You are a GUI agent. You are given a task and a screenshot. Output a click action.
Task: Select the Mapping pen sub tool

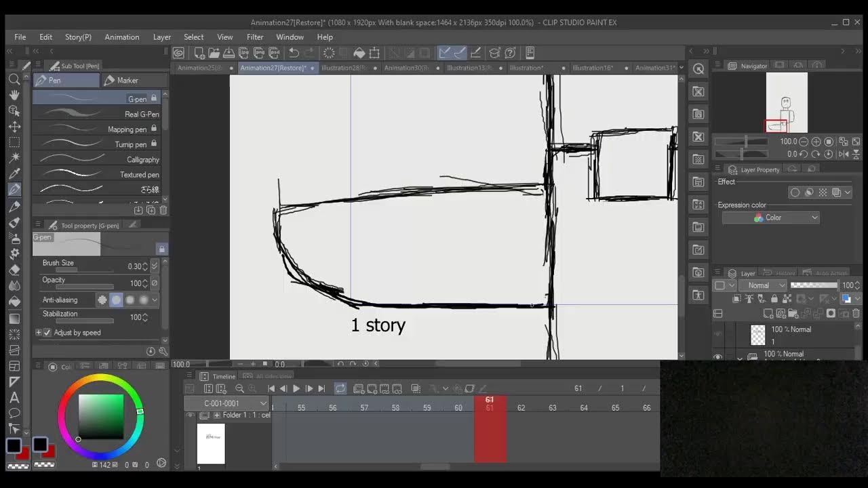(x=97, y=129)
